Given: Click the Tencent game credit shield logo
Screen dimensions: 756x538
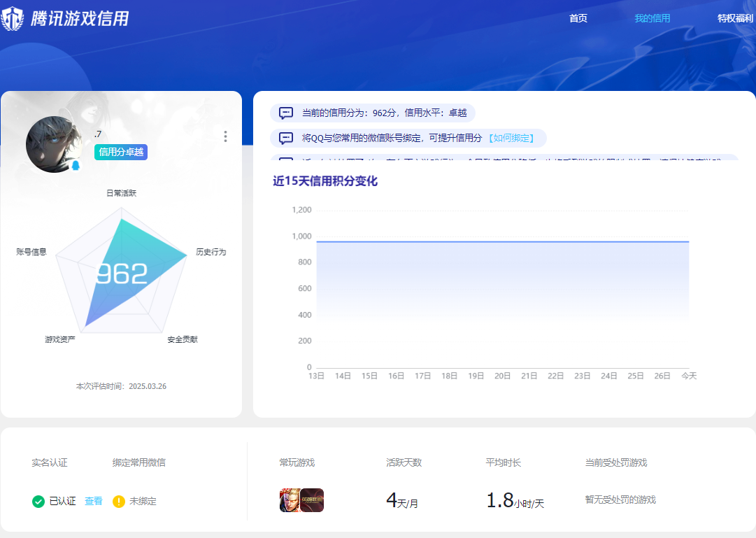Looking at the screenshot, I should (x=13, y=19).
